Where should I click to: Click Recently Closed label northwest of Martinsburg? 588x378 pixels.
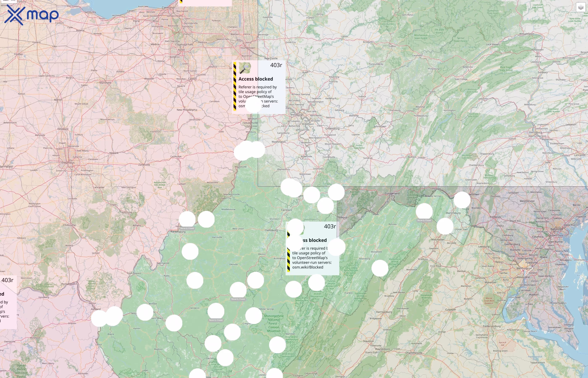424,220
